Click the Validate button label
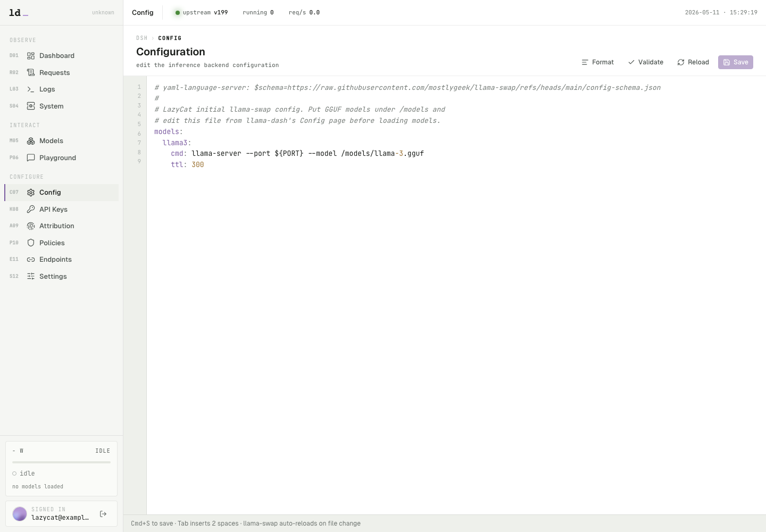The image size is (766, 532). (x=651, y=62)
